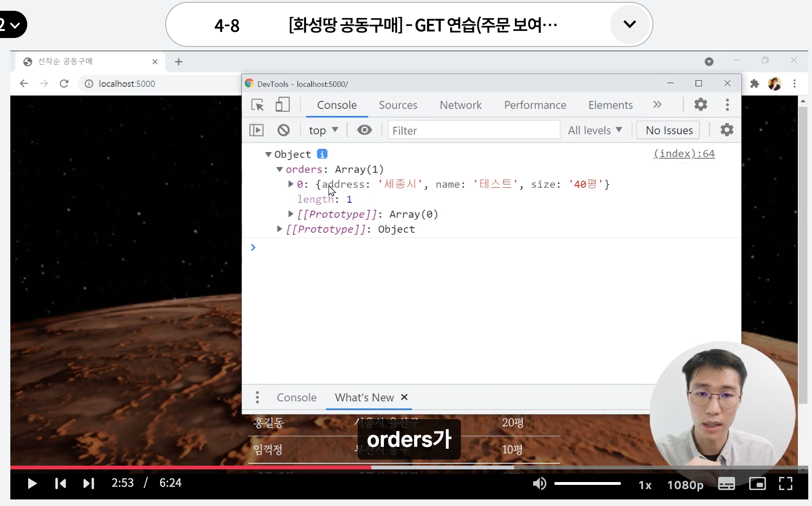Switch to the Performance tab
Viewport: 812px width, 506px height.
tap(535, 105)
